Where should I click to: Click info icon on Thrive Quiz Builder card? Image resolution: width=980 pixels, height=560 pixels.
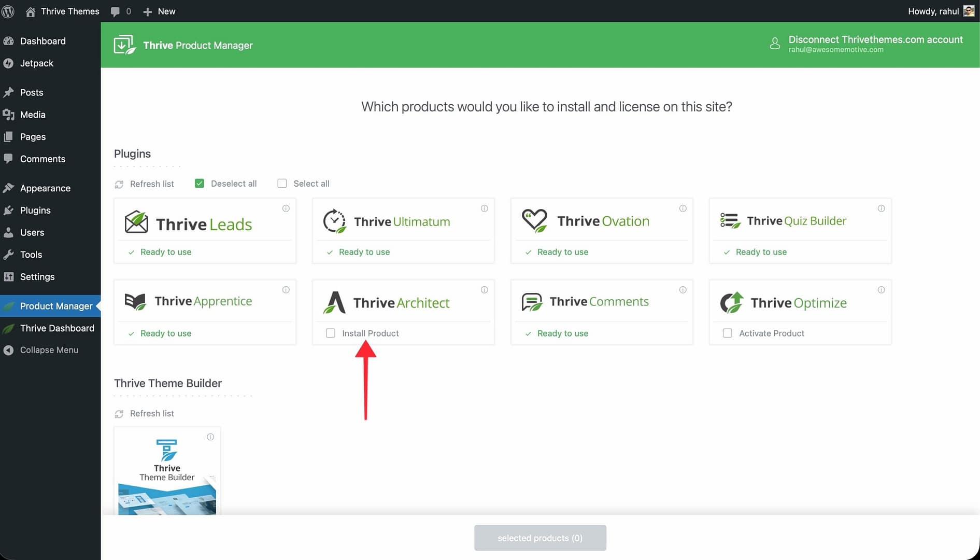(881, 208)
